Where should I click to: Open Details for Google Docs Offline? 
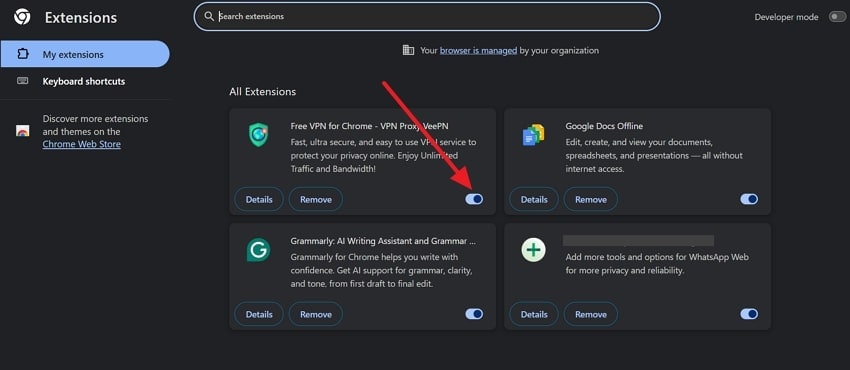point(534,199)
